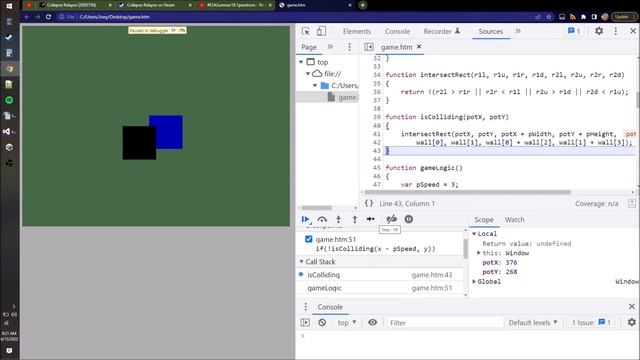Click the Step debugger button

[371, 219]
